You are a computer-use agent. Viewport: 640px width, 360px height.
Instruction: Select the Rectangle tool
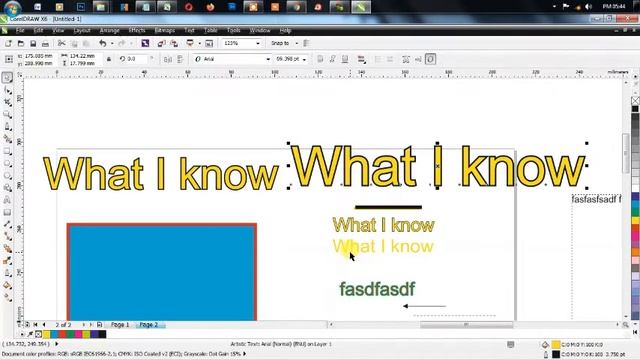[x=7, y=151]
